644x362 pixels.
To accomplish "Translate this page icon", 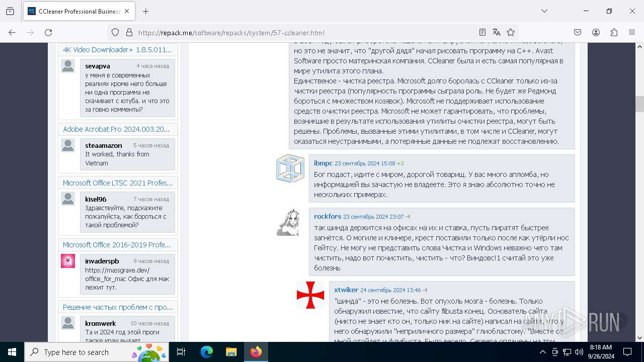I will pyautogui.click(x=496, y=32).
